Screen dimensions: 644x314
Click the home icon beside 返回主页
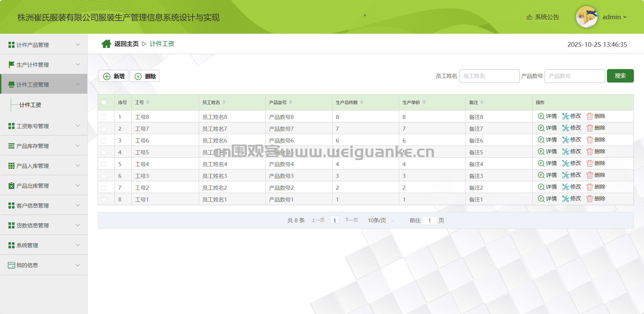coord(106,44)
